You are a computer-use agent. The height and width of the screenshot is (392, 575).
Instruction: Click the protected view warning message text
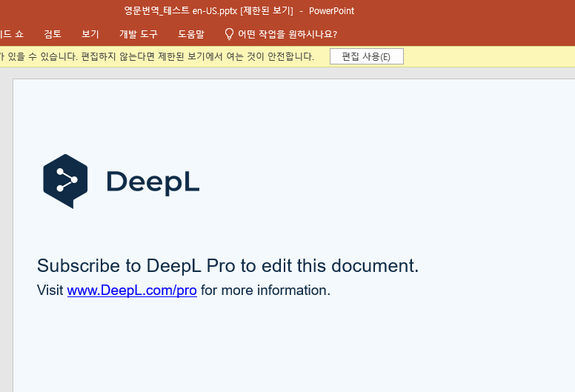157,56
